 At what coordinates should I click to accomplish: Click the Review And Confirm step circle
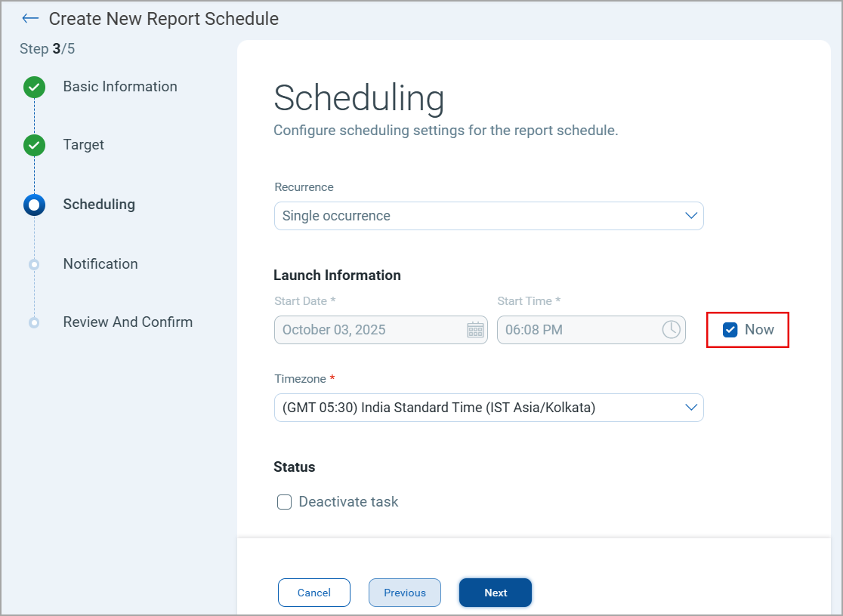[34, 322]
